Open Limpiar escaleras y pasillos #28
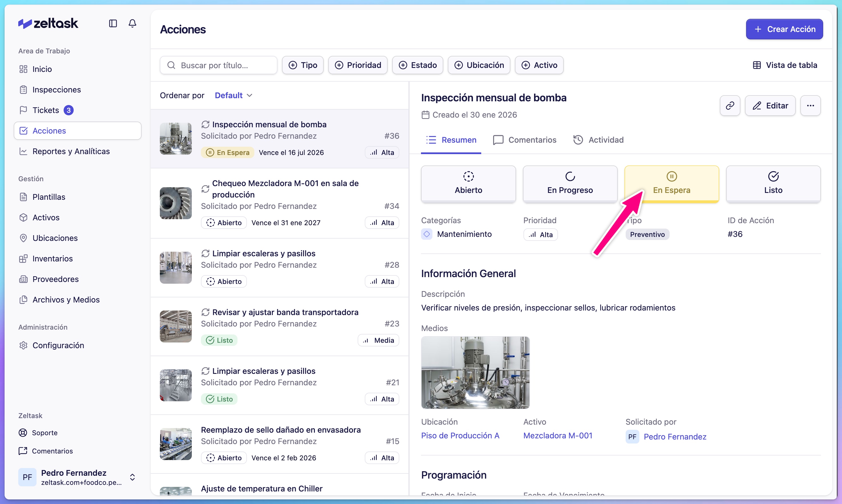 click(279, 268)
